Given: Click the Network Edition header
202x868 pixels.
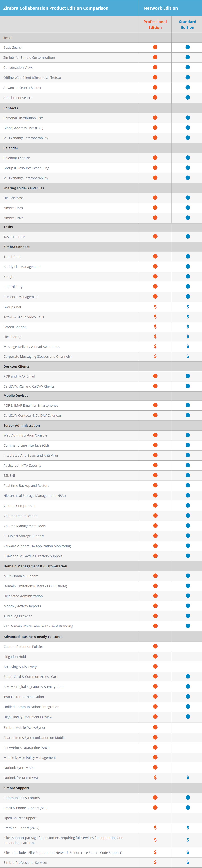Looking at the screenshot, I should pyautogui.click(x=161, y=8).
